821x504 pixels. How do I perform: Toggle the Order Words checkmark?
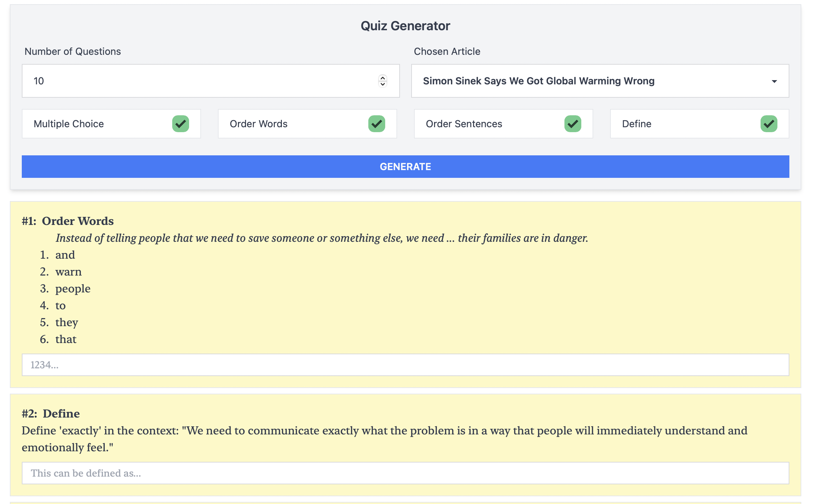click(376, 124)
